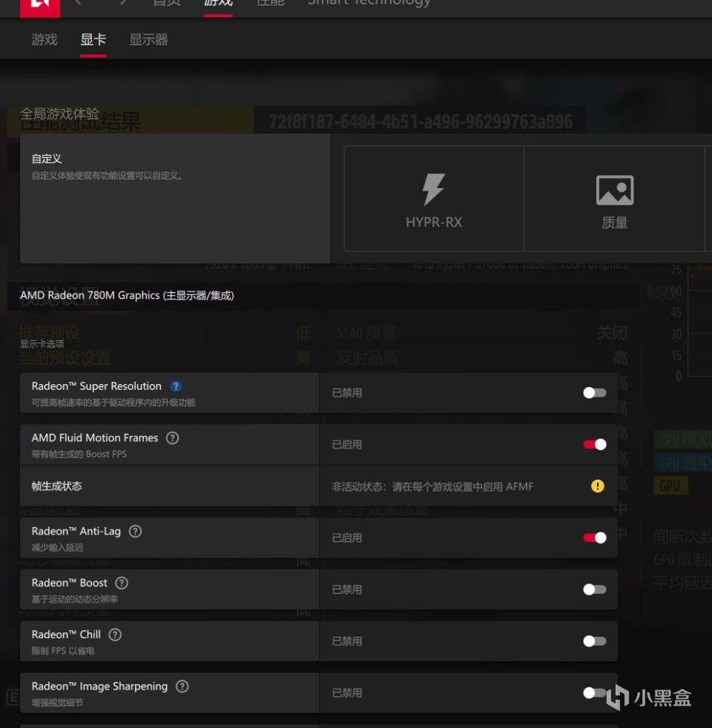Click the 帧生成状态 row label
712x728 pixels.
click(x=56, y=486)
